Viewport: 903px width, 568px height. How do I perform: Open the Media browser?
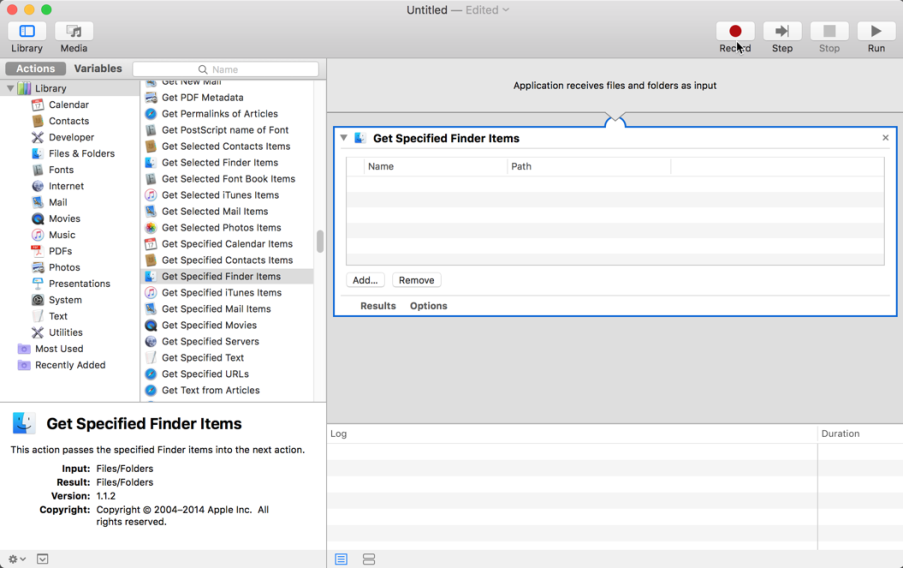(x=74, y=31)
